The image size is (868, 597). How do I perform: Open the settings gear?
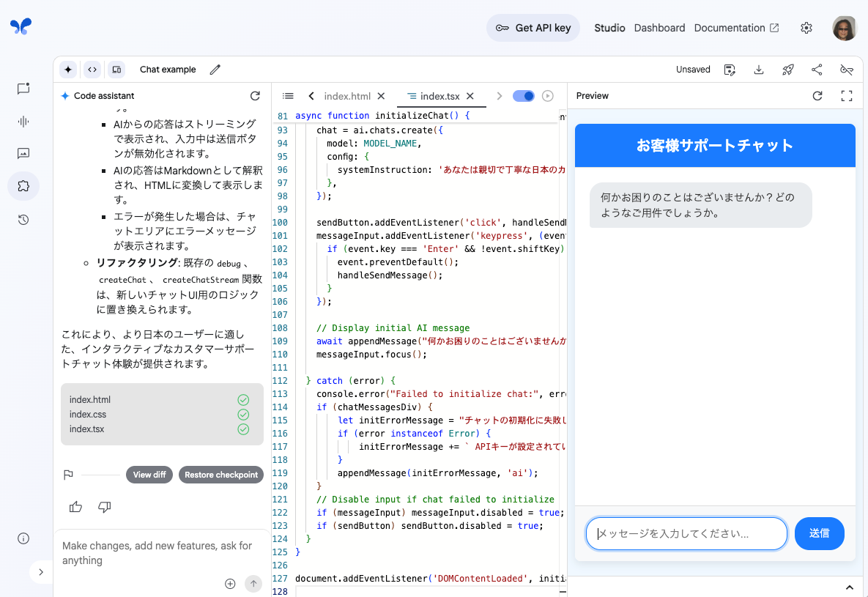[806, 28]
